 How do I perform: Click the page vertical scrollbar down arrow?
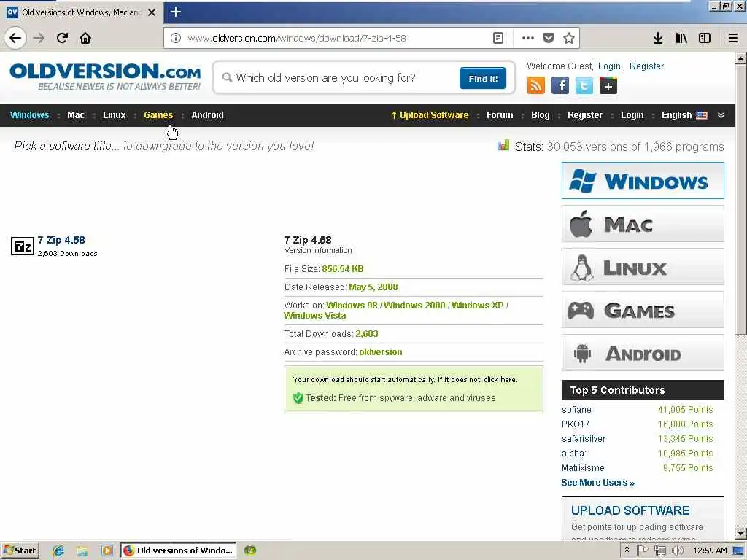[x=741, y=533]
